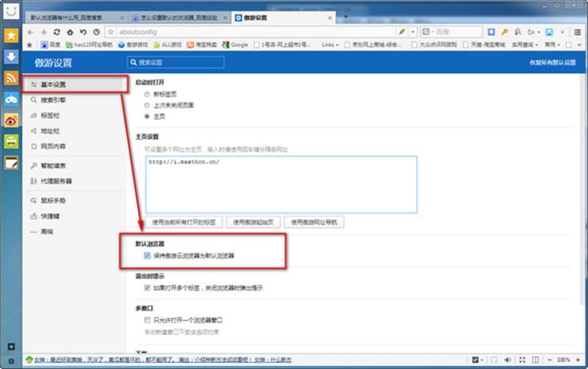Expand the 常用 bookmarks dropdown

pos(552,45)
